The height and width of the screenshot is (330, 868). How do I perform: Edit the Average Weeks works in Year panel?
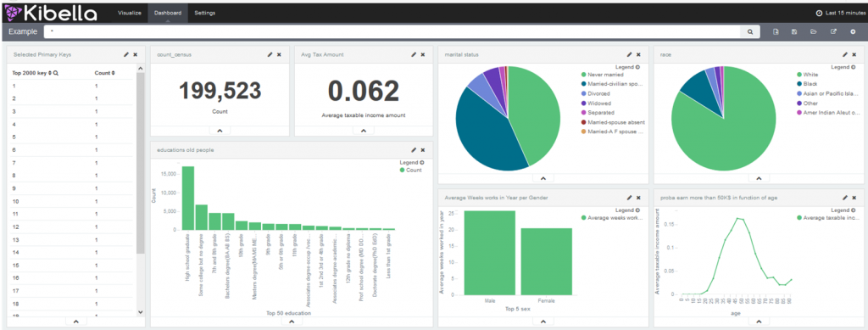click(630, 198)
